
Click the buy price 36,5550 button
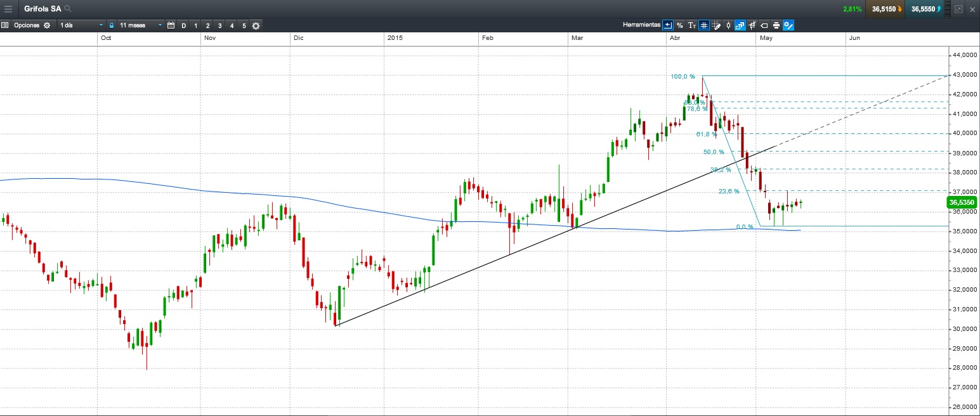coord(925,9)
